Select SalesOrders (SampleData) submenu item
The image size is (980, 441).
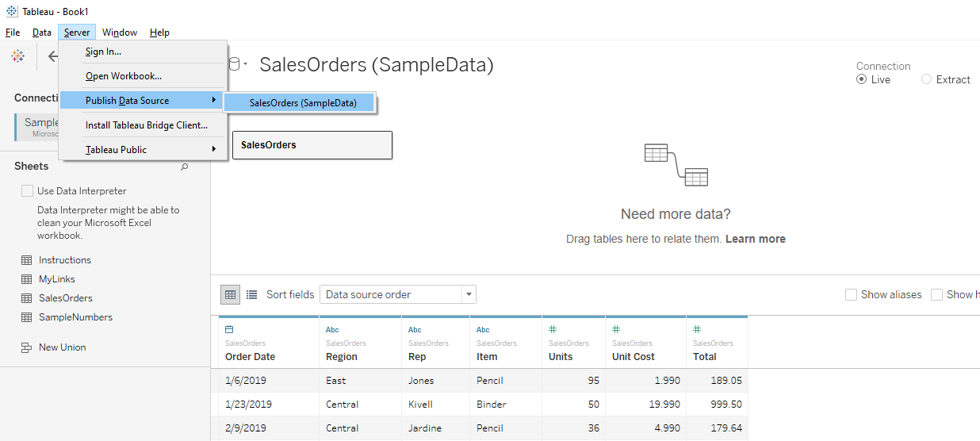point(299,103)
